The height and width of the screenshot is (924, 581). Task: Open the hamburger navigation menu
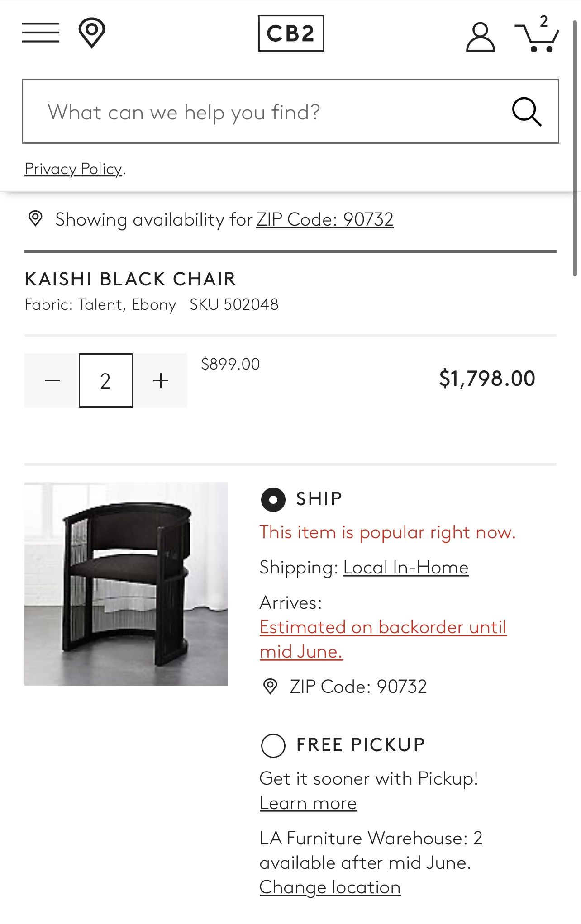tap(41, 33)
